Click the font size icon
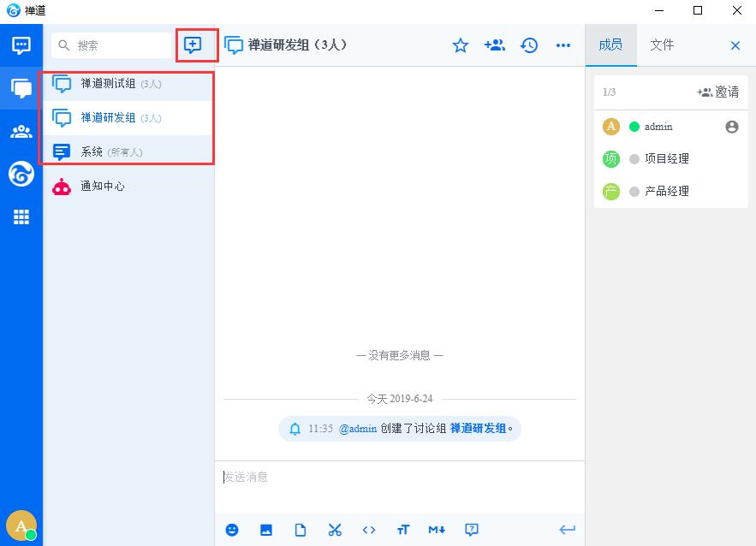 pyautogui.click(x=403, y=530)
